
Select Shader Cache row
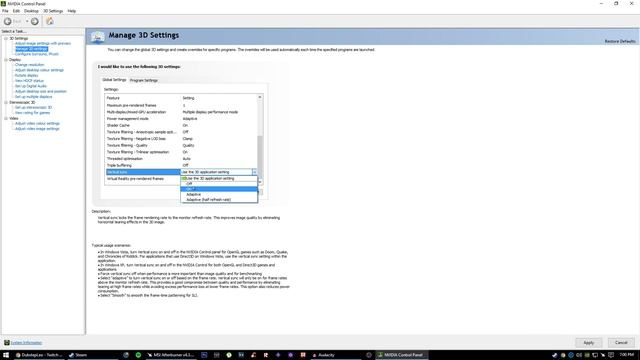(181, 125)
